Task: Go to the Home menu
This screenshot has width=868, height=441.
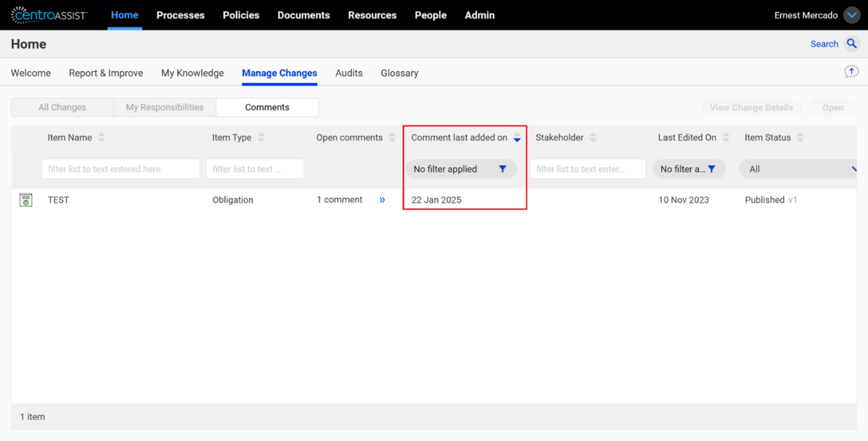Action: coord(125,15)
